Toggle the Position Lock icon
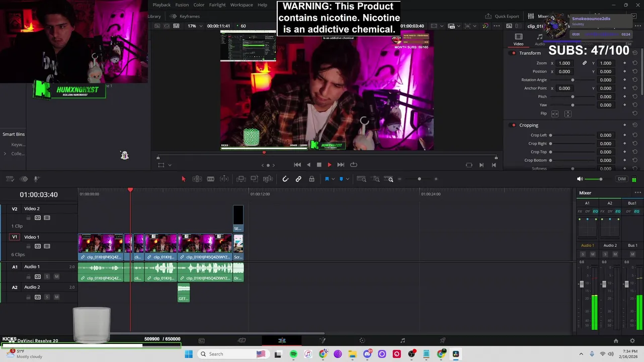 coord(311,179)
